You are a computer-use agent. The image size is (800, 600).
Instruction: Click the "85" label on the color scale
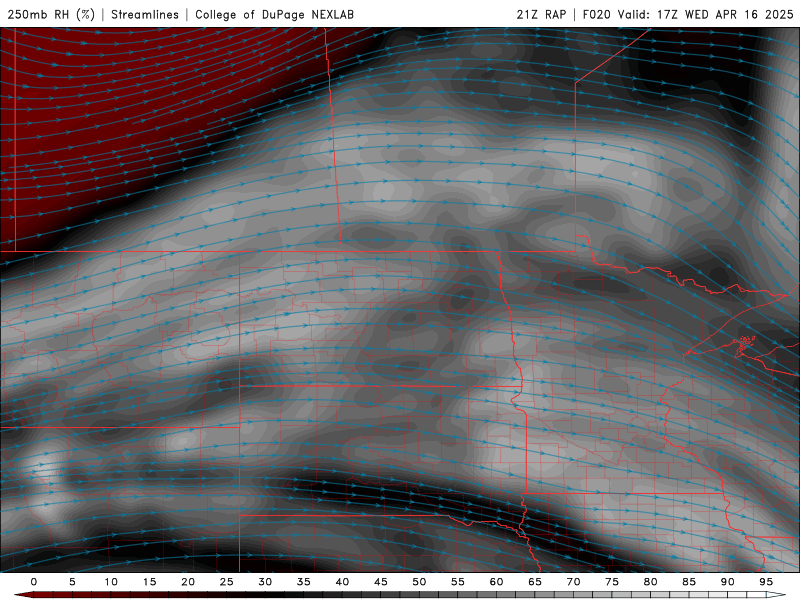[689, 582]
